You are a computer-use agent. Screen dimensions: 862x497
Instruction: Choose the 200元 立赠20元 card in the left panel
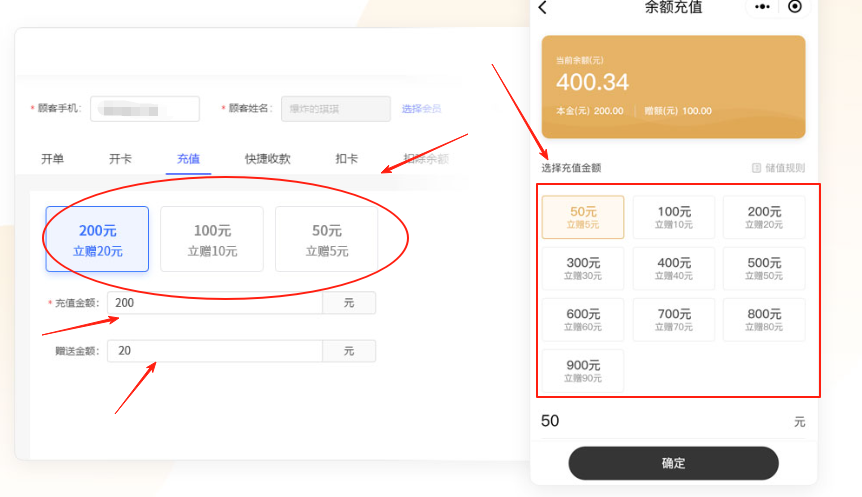click(x=97, y=239)
